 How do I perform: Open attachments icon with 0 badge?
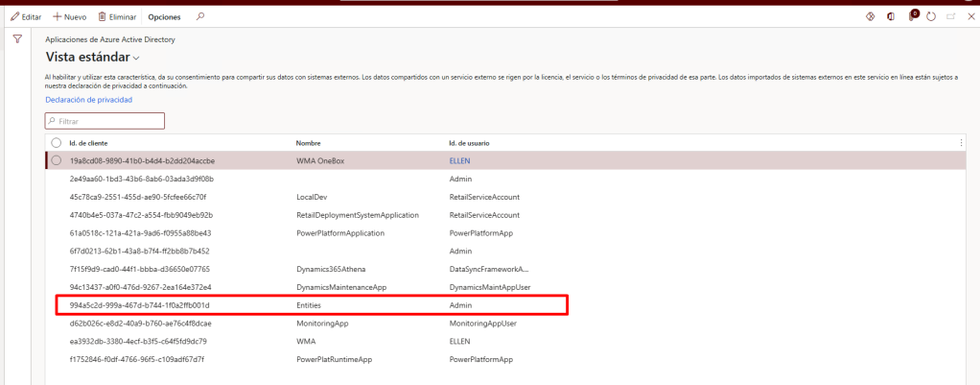(x=912, y=16)
